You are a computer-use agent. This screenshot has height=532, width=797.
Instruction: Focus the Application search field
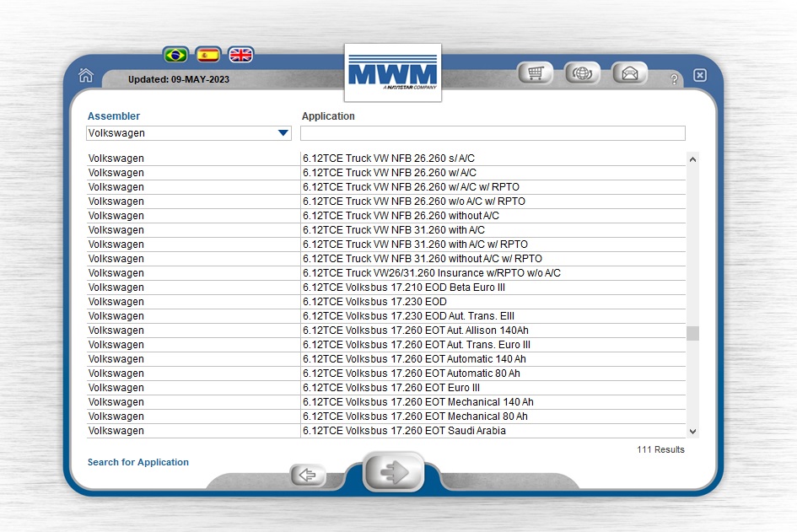493,133
